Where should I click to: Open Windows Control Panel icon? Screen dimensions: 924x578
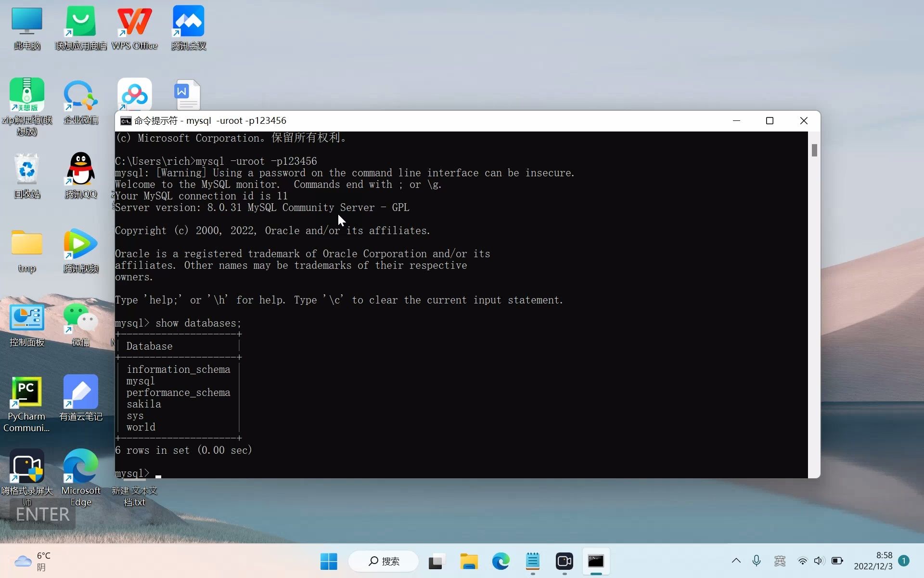[26, 318]
